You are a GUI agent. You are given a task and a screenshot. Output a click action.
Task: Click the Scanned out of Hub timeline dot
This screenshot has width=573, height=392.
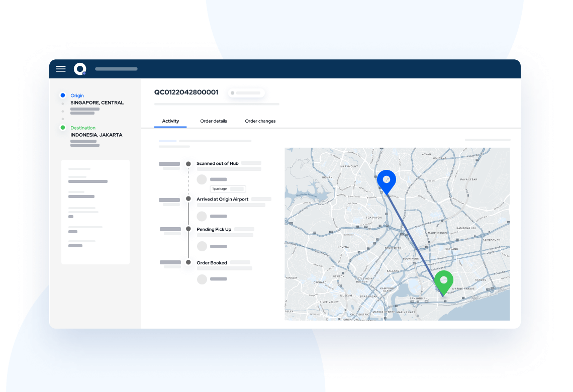tap(188, 164)
